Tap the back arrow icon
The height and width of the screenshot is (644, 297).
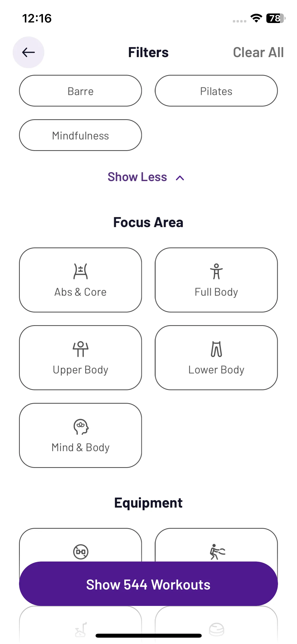click(x=29, y=52)
